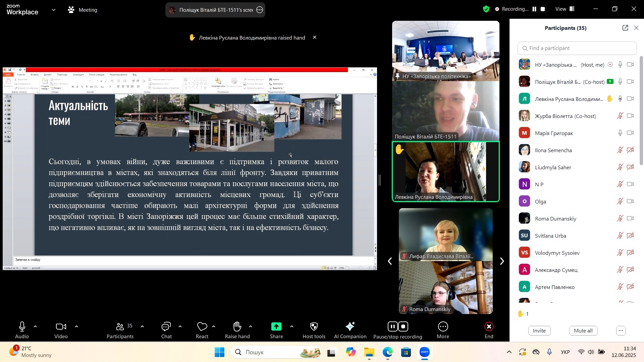This screenshot has width=644, height=362.
Task: Open the AI Companion
Action: pyautogui.click(x=350, y=327)
